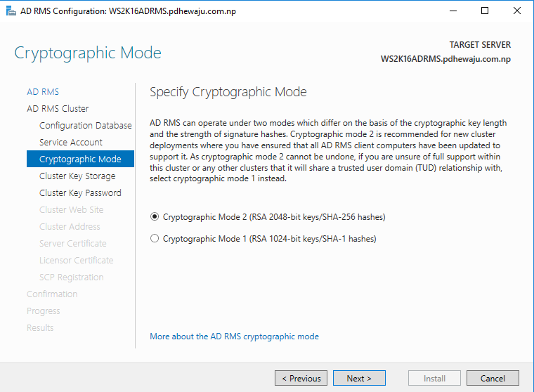Open the Cluster Key Password step
This screenshot has width=534, height=392.
[80, 192]
